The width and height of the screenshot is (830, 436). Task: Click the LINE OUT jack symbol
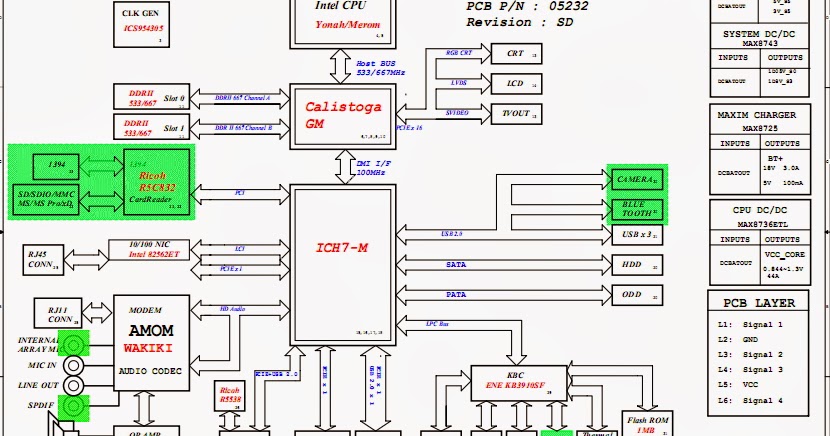(x=74, y=385)
